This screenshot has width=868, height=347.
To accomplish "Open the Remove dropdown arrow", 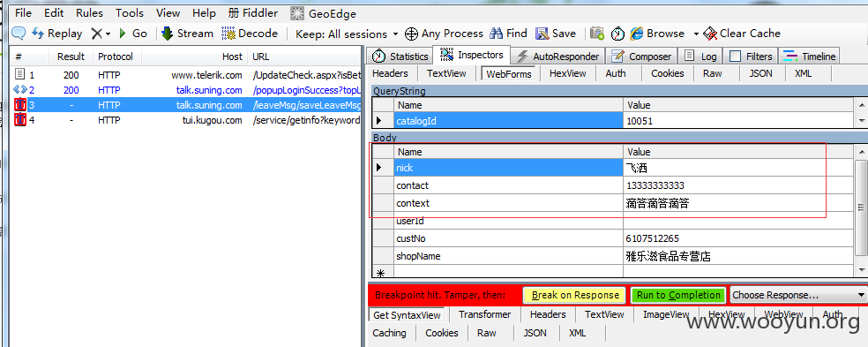I will pyautogui.click(x=108, y=34).
